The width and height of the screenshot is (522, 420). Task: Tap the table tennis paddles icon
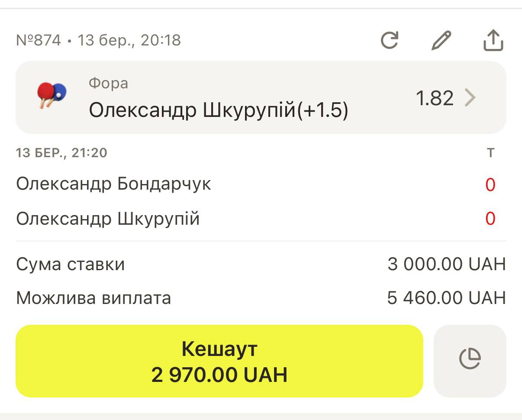coord(52,94)
